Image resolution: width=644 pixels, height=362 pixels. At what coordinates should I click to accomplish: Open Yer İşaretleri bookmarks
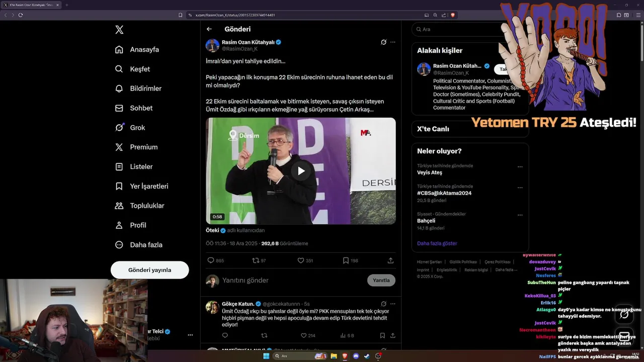141,186
